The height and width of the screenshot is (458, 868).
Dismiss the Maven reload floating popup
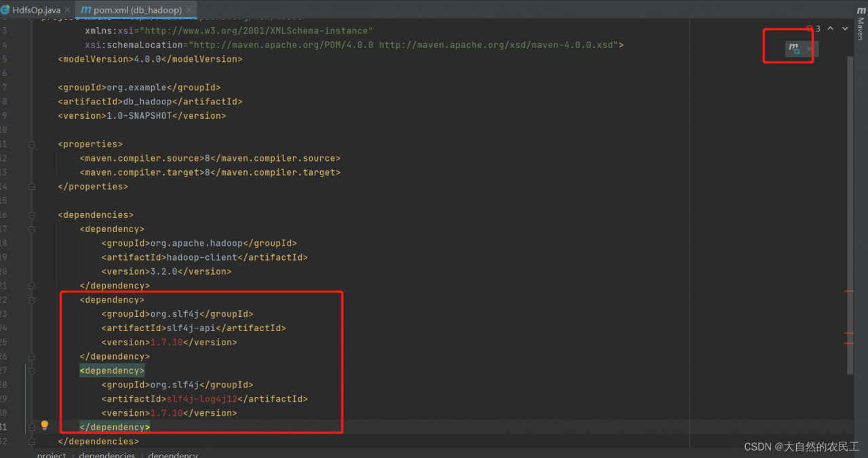[809, 49]
